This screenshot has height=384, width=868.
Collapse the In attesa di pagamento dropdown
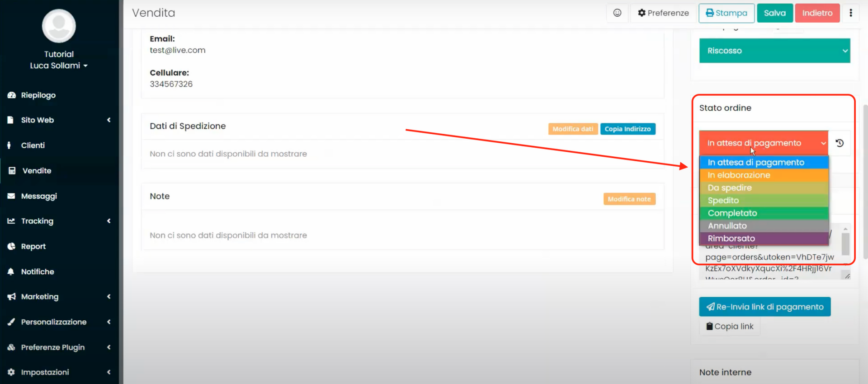pyautogui.click(x=764, y=143)
